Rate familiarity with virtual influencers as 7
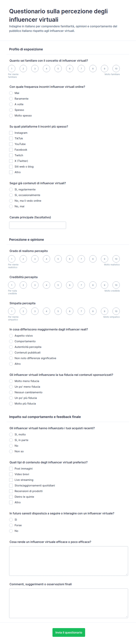The width and height of the screenshot is (136, 644). tap(81, 69)
